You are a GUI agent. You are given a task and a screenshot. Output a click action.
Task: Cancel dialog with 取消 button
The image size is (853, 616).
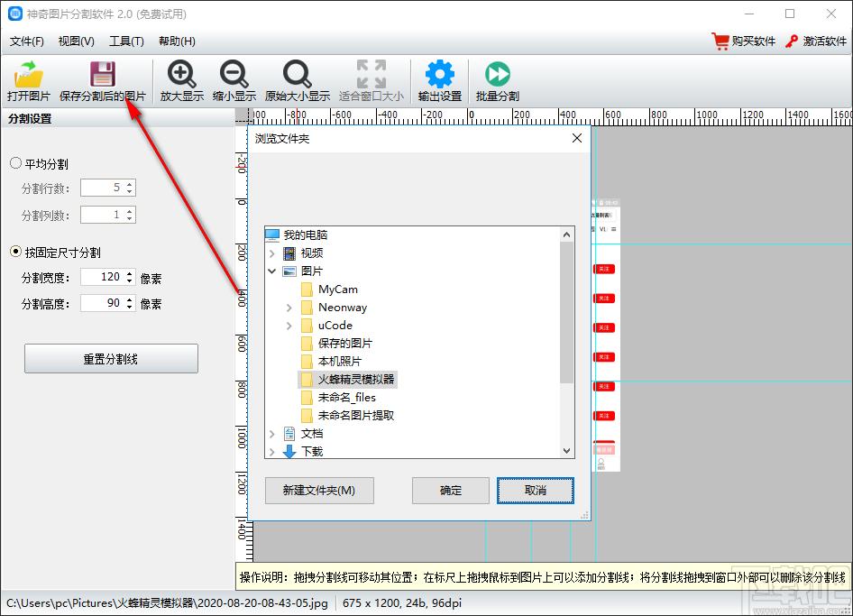(536, 491)
